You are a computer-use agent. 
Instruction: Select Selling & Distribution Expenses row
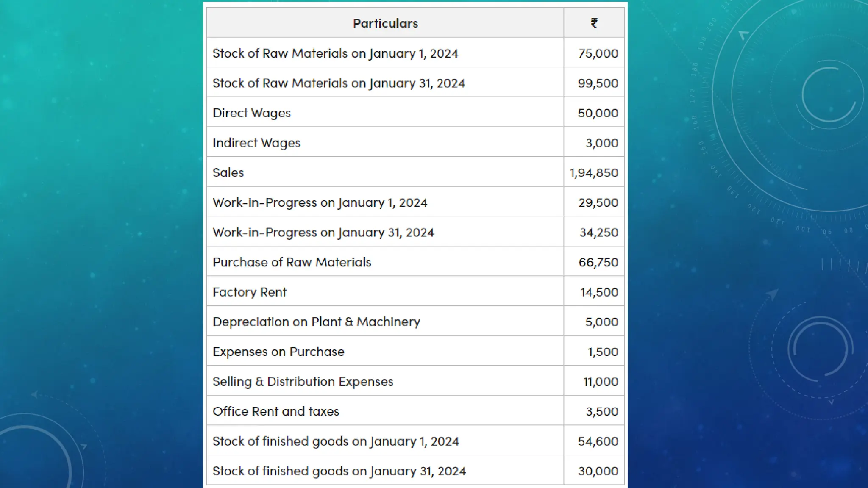coord(303,382)
